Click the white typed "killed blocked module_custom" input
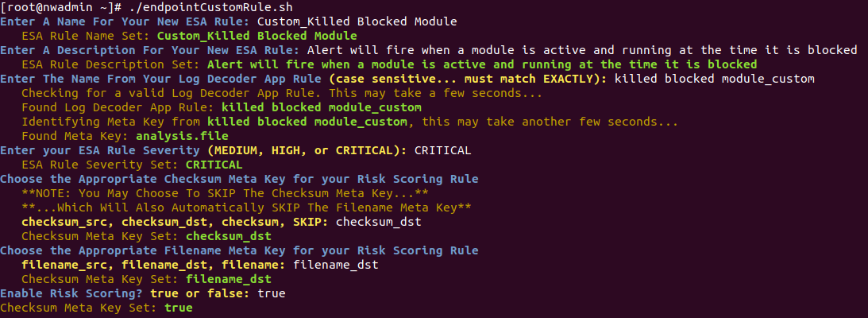Screen dimensions: 868x318 coord(715,78)
